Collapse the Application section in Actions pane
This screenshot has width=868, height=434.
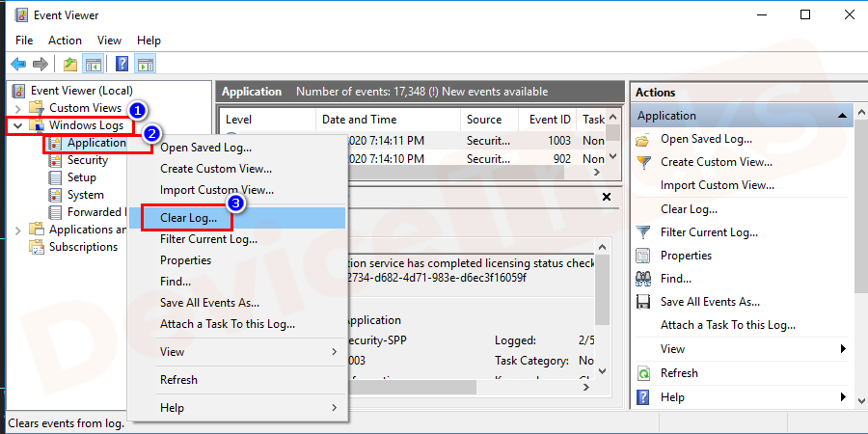click(x=843, y=116)
